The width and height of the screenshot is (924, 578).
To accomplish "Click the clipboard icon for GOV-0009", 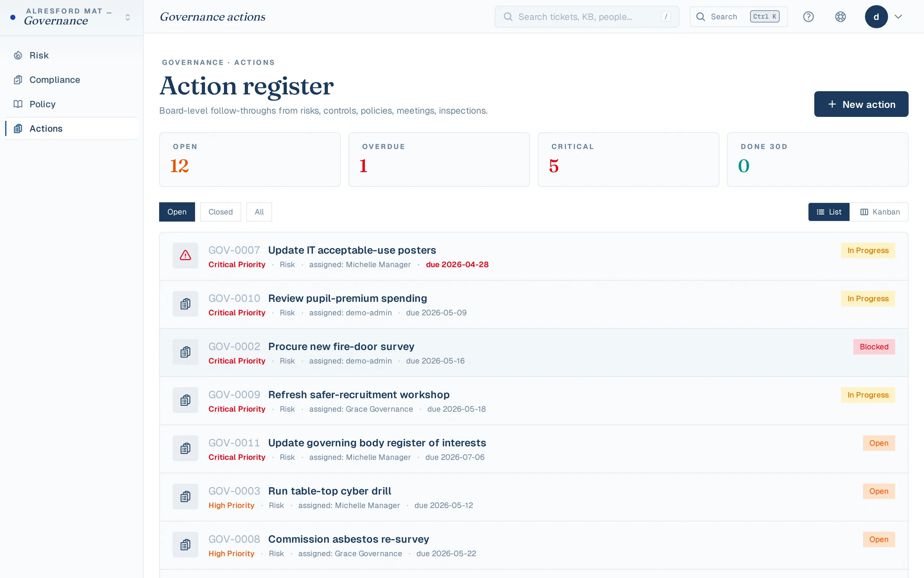I will [x=185, y=400].
